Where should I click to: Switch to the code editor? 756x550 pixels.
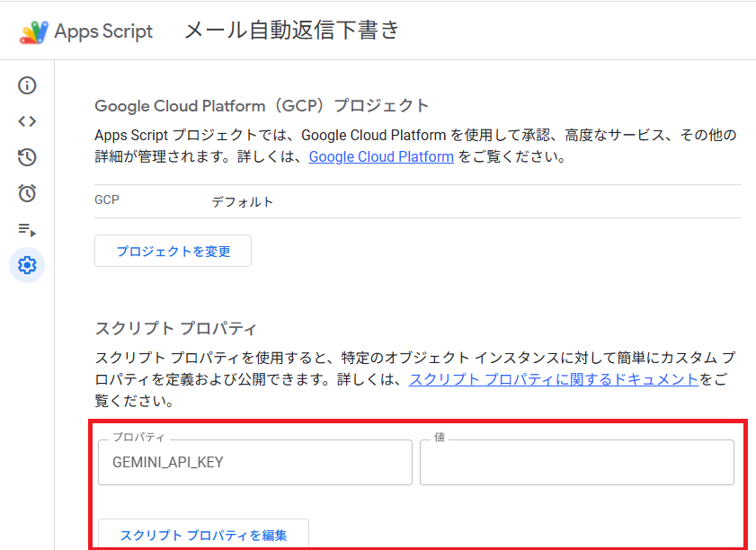(27, 121)
